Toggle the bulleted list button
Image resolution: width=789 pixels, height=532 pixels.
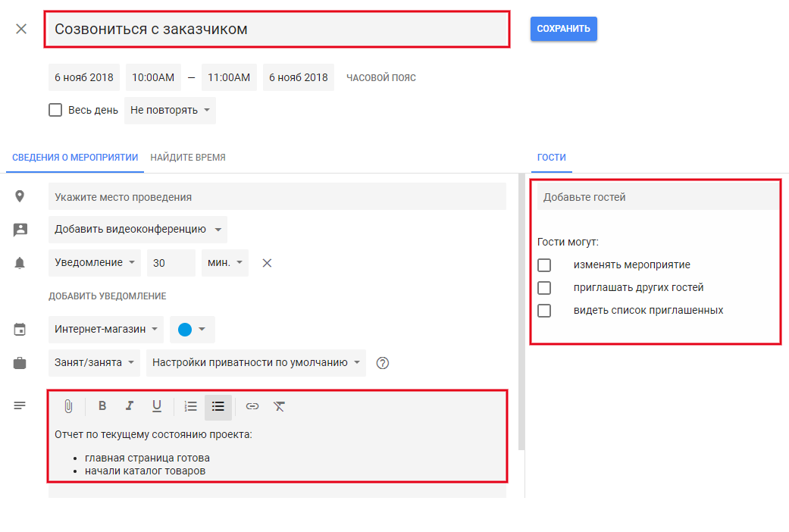coord(218,406)
